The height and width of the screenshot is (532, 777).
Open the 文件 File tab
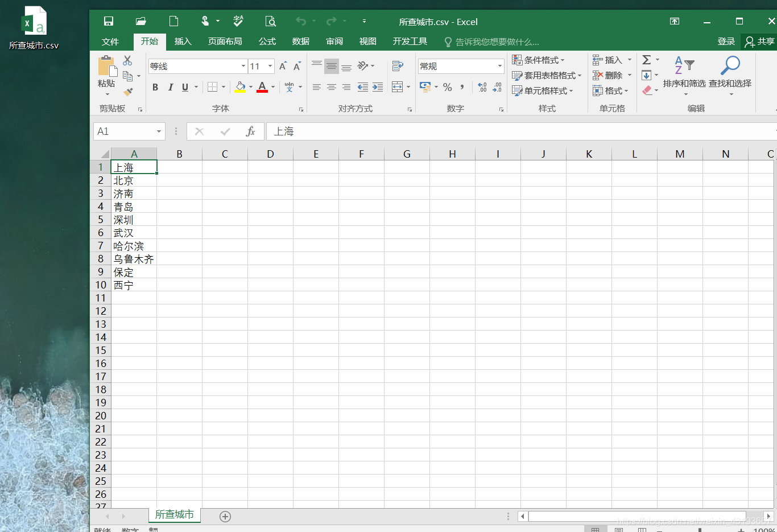tap(110, 42)
